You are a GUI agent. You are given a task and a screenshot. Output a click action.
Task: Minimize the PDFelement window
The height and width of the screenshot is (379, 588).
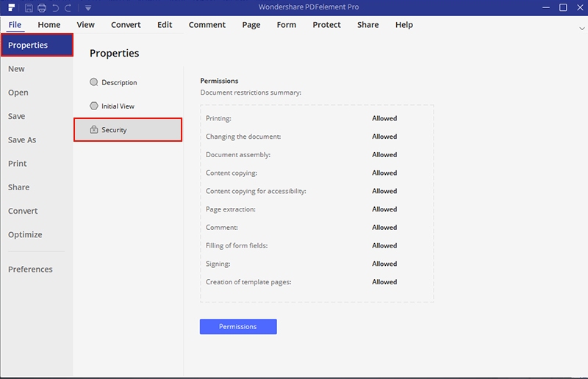(x=546, y=7)
